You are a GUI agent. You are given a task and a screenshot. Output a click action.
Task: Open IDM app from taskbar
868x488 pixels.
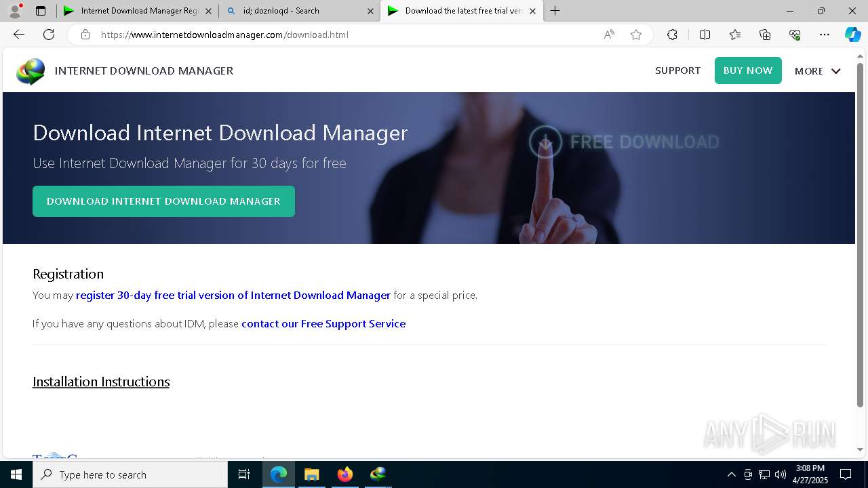378,474
